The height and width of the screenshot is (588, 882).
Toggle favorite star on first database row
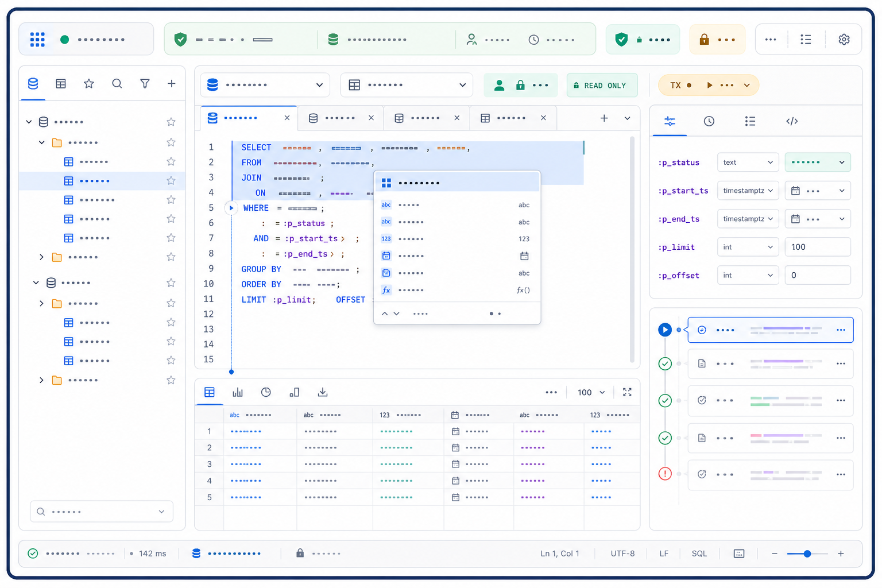(x=171, y=122)
